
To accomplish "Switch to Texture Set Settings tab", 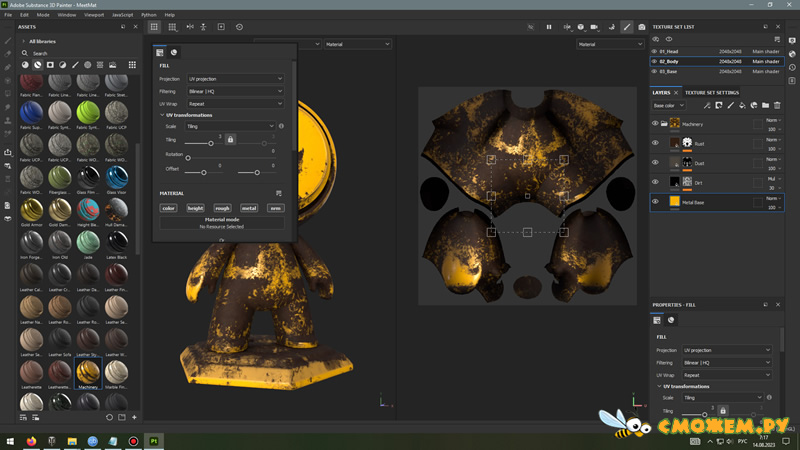I will tap(712, 93).
